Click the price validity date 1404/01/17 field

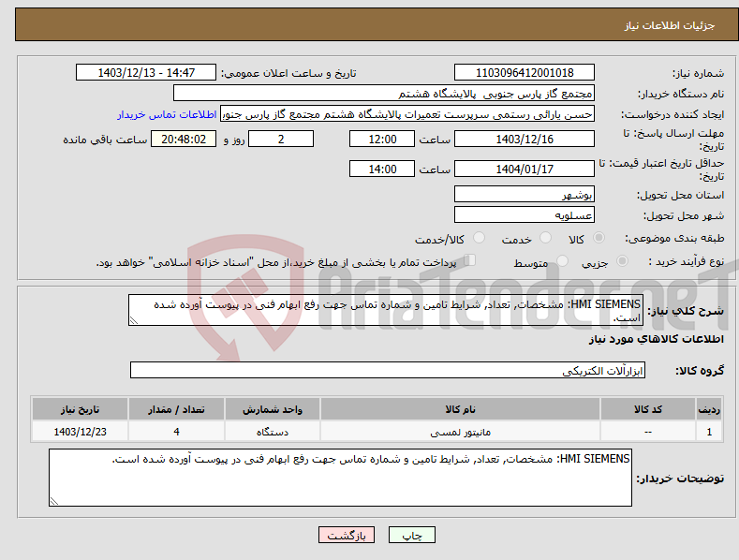click(x=525, y=169)
